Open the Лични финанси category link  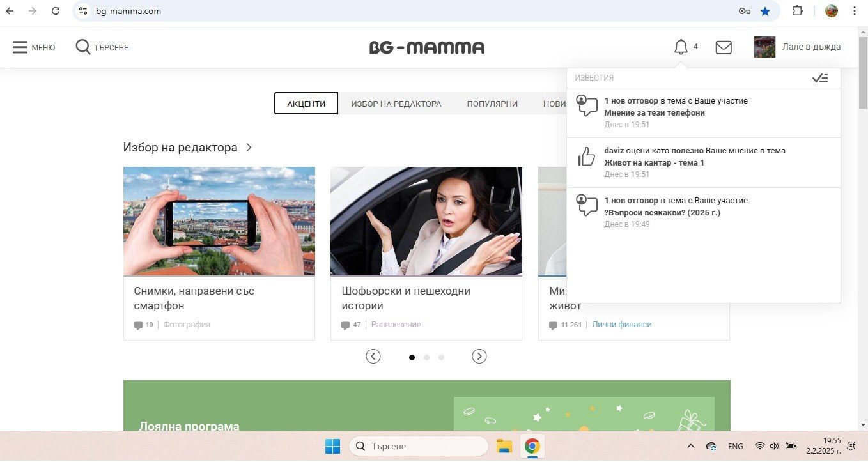tap(621, 325)
